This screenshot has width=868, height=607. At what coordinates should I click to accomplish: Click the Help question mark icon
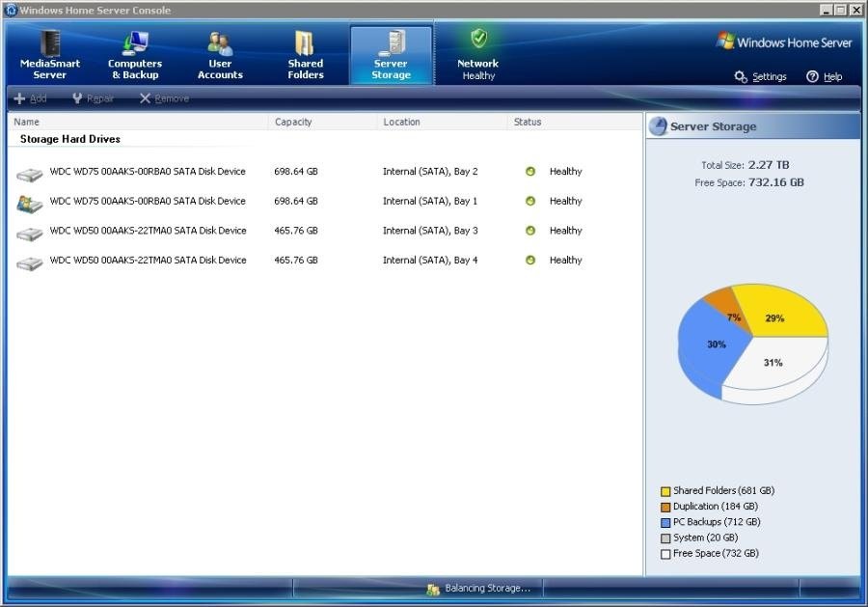(812, 76)
